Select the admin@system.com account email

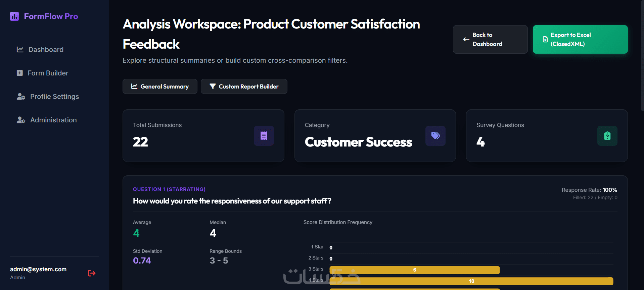pyautogui.click(x=38, y=269)
